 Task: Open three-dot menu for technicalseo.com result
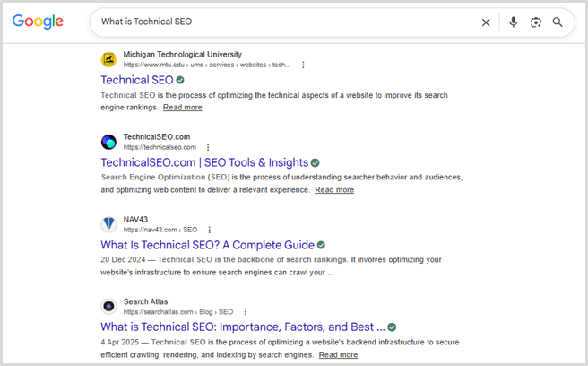(208, 147)
